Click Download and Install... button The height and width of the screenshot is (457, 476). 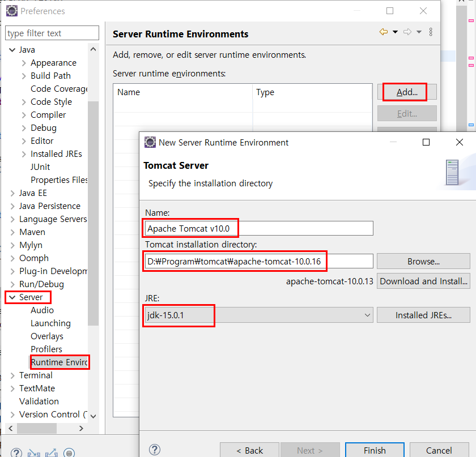[423, 281]
